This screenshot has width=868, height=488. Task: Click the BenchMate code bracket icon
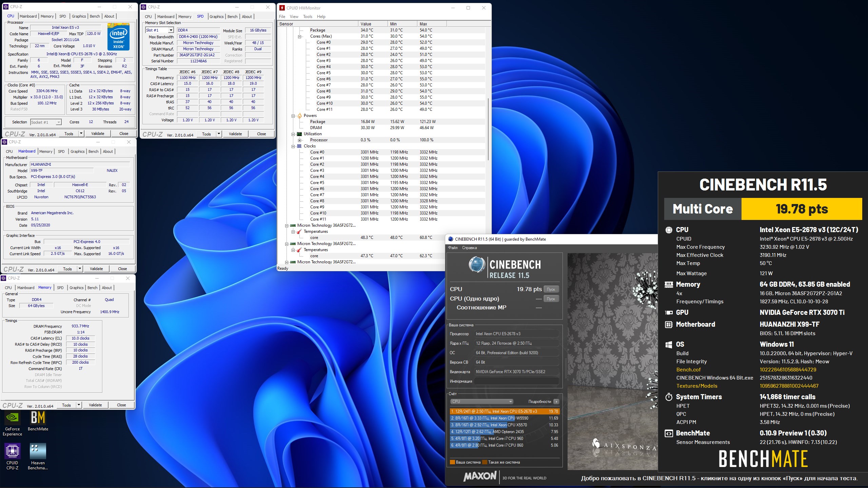coord(669,433)
